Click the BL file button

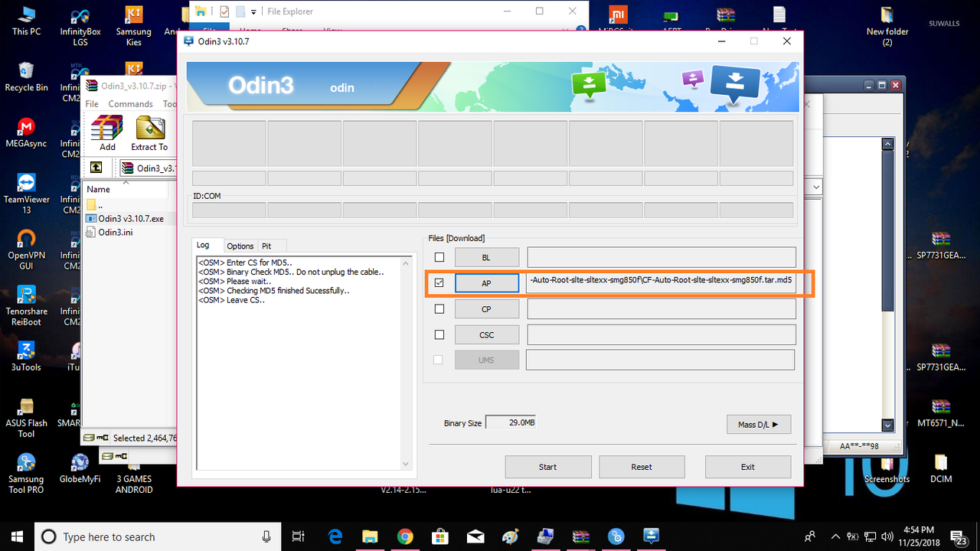point(487,258)
